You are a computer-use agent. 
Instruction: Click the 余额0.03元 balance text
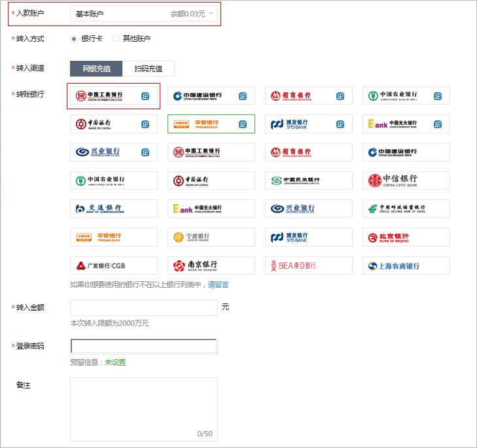click(188, 14)
